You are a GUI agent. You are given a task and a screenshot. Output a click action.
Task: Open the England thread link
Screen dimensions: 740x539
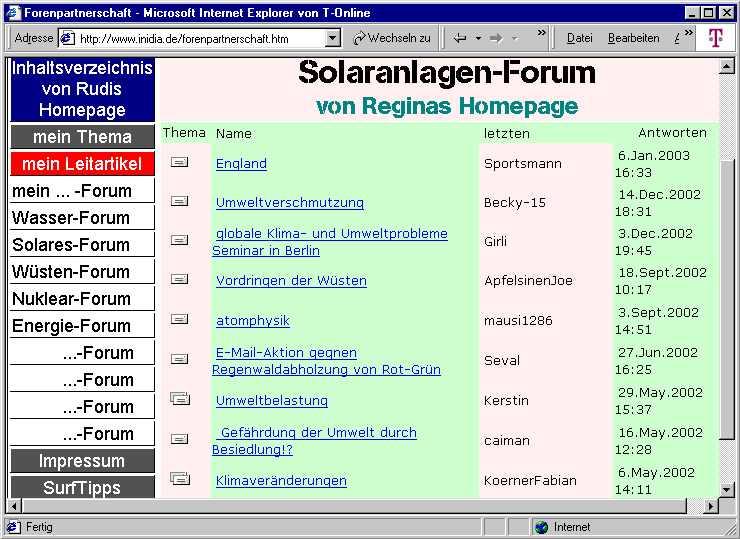coord(241,163)
